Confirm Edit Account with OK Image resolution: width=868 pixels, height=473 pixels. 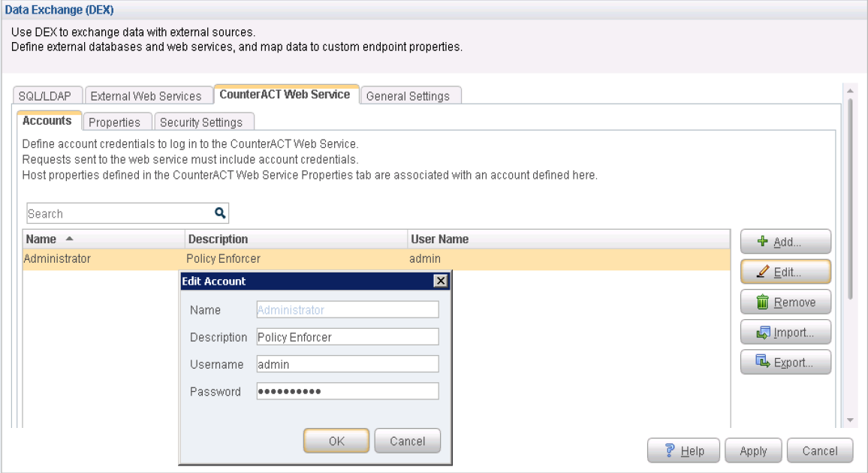(x=336, y=441)
